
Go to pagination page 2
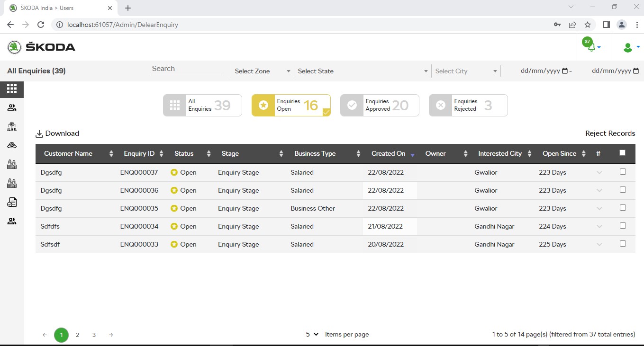pos(78,335)
